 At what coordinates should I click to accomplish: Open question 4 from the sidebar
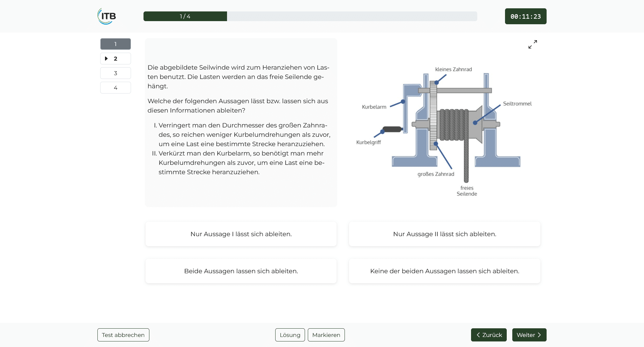pyautogui.click(x=115, y=88)
